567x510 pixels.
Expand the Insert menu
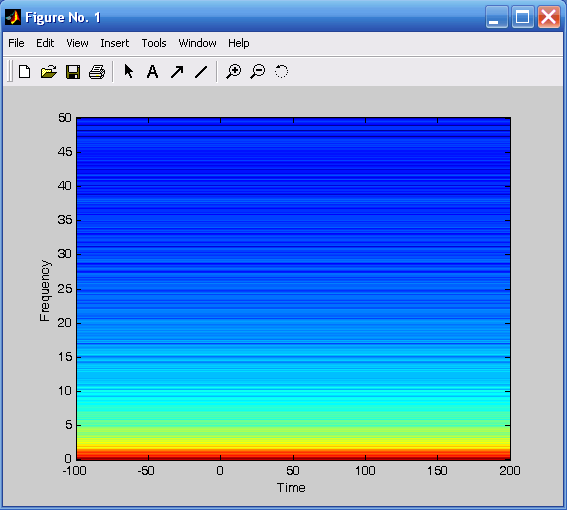(115, 43)
